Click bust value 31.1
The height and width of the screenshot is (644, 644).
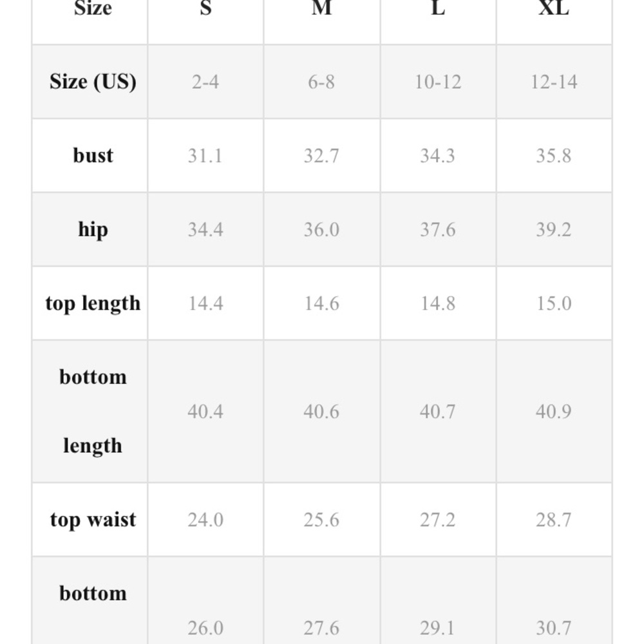point(205,156)
